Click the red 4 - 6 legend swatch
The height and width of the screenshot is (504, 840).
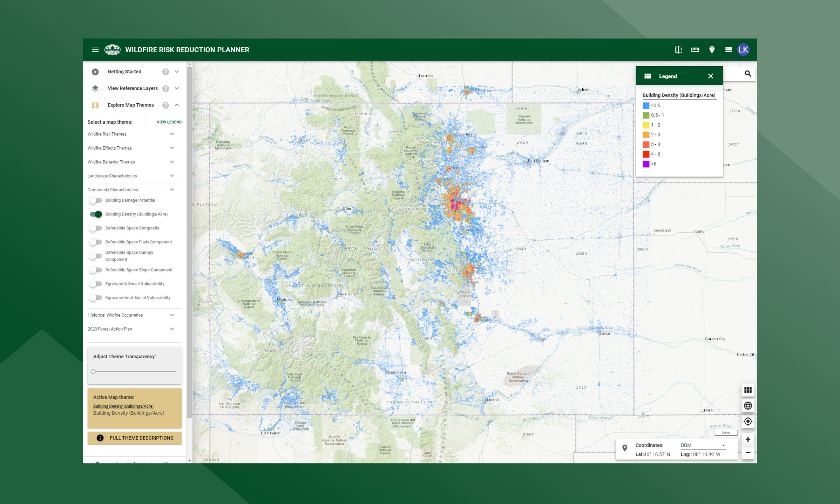646,154
